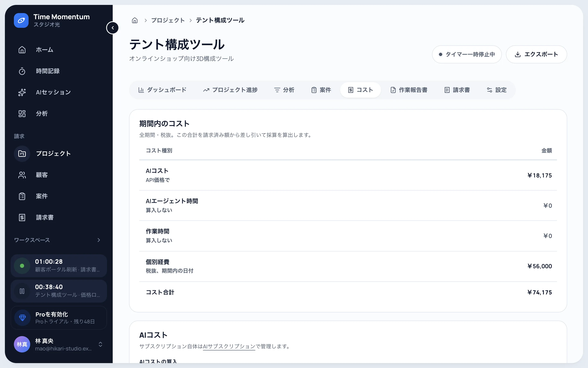Switch to the プロジェクト進捗 tab
The image size is (588, 368).
230,90
